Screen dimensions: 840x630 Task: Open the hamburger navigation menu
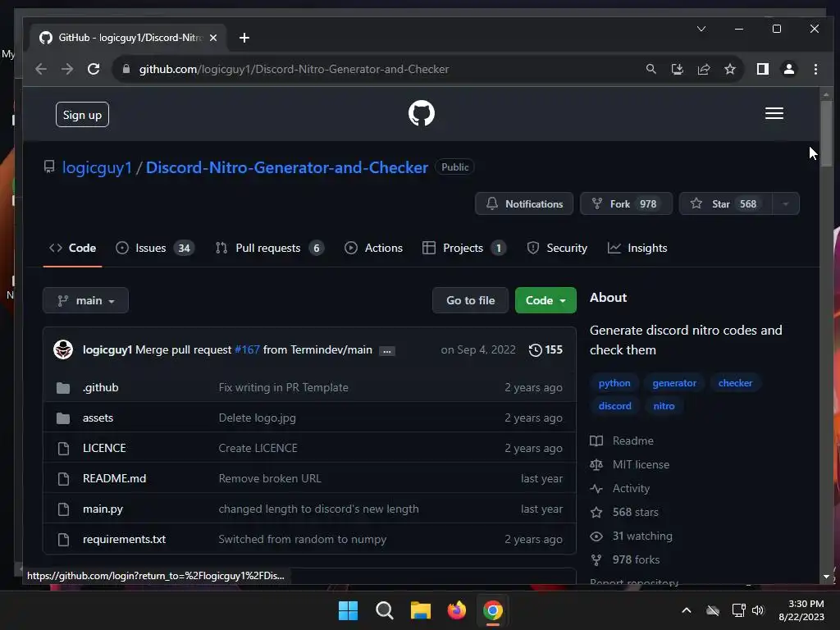point(774,113)
